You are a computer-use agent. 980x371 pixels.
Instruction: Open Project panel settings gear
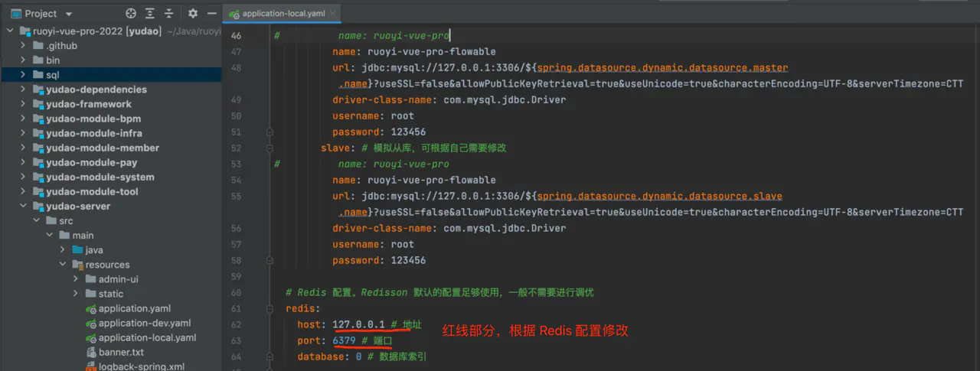click(193, 14)
